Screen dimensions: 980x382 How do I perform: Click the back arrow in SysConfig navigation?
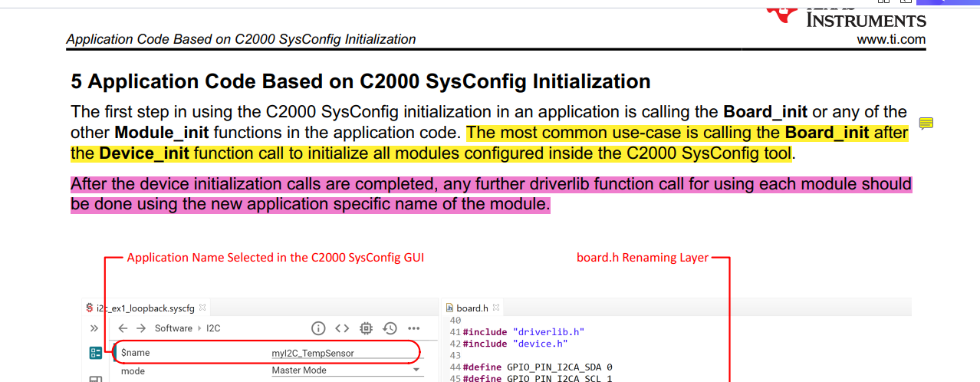point(123,328)
